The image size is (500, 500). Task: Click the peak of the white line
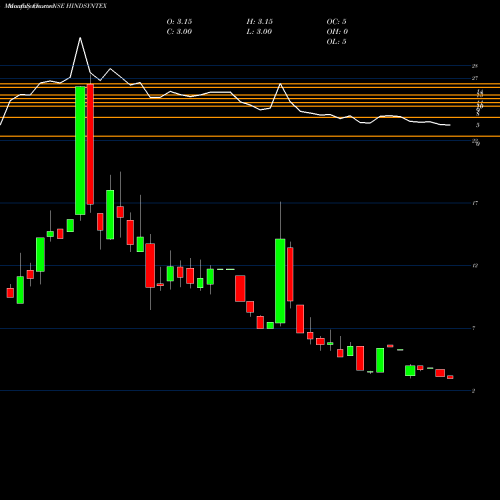tap(80, 38)
